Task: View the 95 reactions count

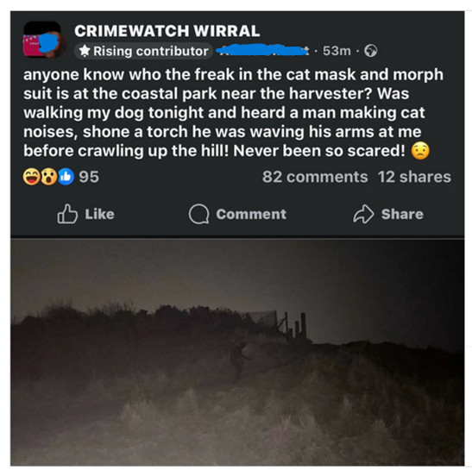Action: click(89, 177)
